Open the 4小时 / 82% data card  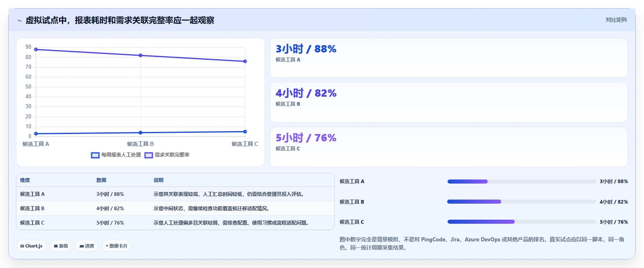[x=449, y=102]
